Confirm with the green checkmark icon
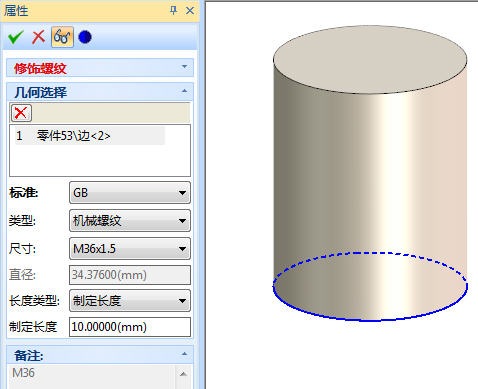Image resolution: width=478 pixels, height=389 pixels. click(16, 37)
